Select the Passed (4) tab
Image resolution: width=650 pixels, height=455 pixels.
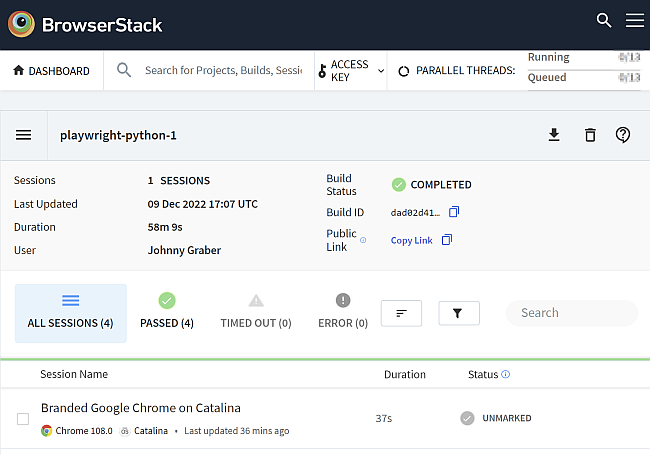[x=167, y=313]
